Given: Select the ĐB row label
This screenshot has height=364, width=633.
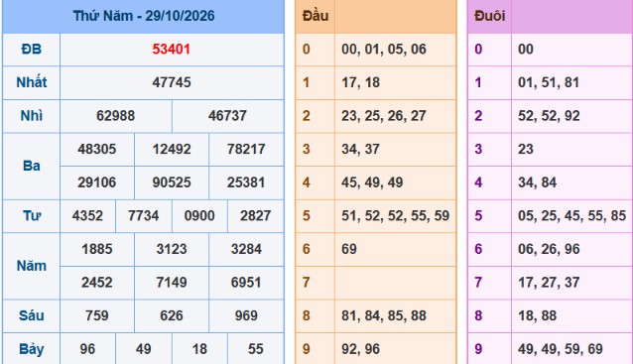Looking at the screenshot, I should pyautogui.click(x=31, y=50).
